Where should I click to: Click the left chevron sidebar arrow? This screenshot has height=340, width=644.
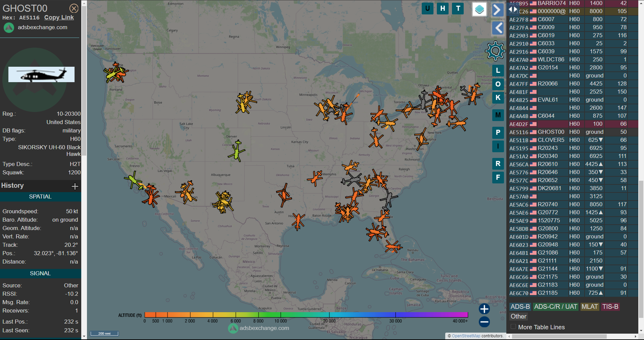(498, 28)
